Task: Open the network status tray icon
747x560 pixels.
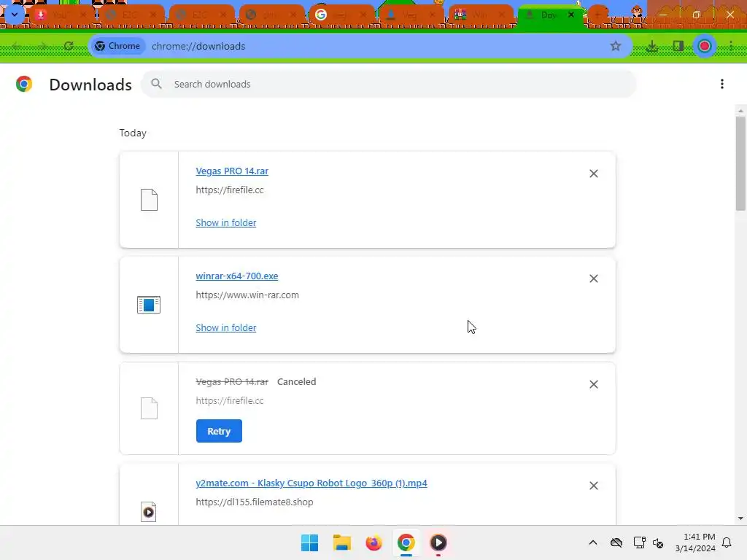Action: tap(639, 542)
